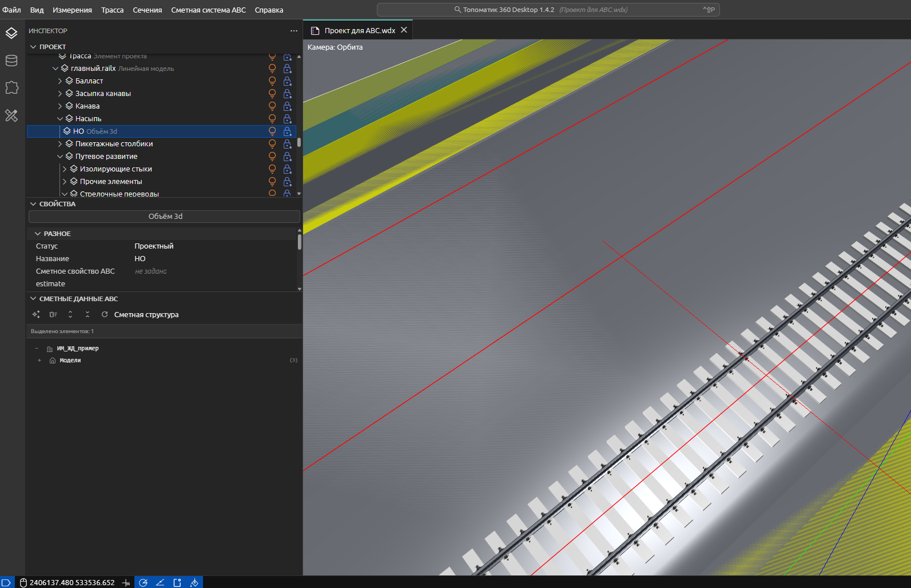Select the Изолирующие стыки tree row
This screenshot has height=588, width=911.
[161, 169]
